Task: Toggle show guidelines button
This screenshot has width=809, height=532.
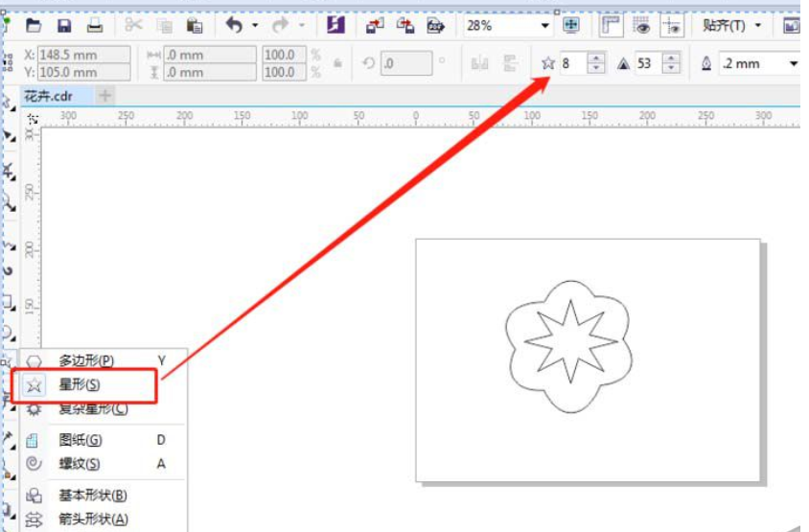Action: click(x=672, y=25)
